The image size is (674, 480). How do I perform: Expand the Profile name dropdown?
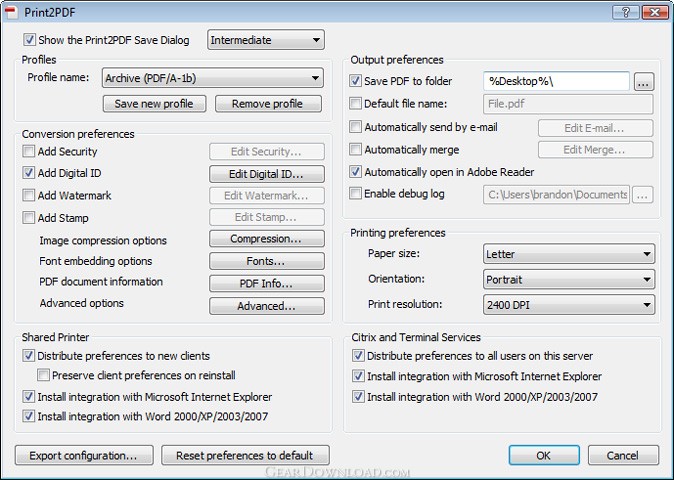click(212, 78)
